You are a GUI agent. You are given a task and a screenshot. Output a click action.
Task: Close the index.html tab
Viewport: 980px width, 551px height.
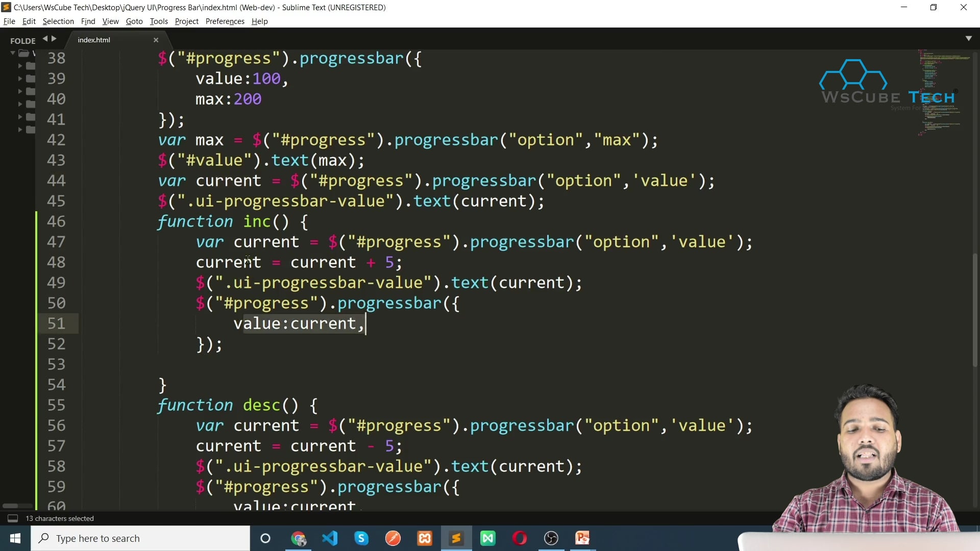(156, 40)
